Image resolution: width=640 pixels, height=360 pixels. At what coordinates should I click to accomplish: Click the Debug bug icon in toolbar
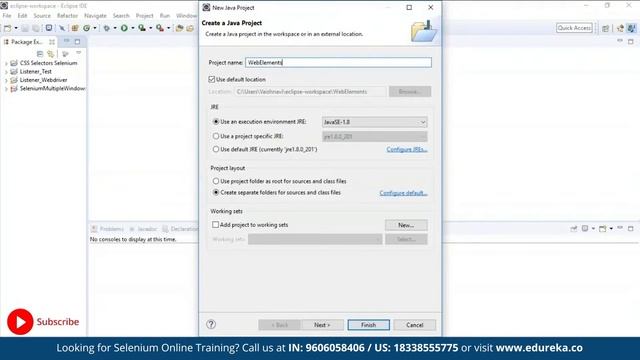pos(107,28)
